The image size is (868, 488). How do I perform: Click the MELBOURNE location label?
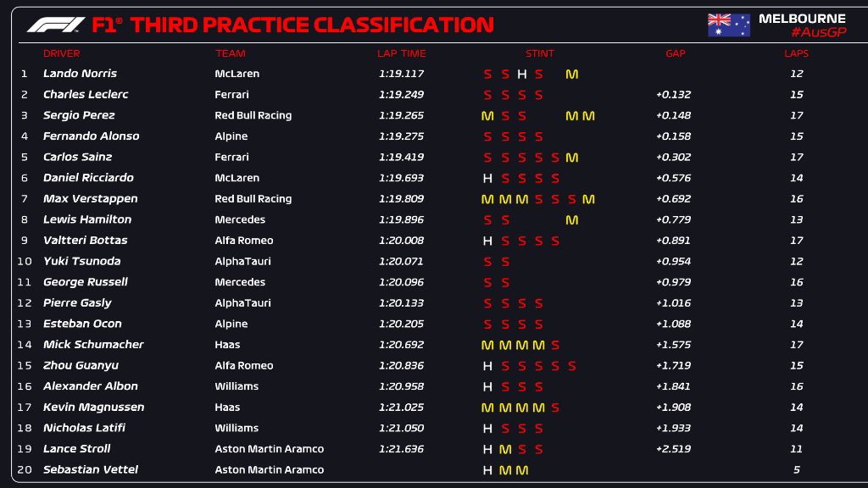(x=802, y=18)
